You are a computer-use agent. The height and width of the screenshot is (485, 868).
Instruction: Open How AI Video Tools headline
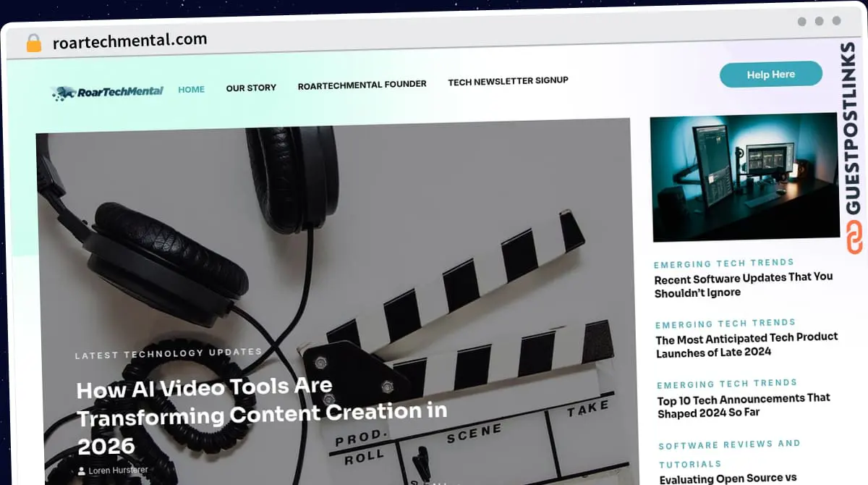pos(262,415)
